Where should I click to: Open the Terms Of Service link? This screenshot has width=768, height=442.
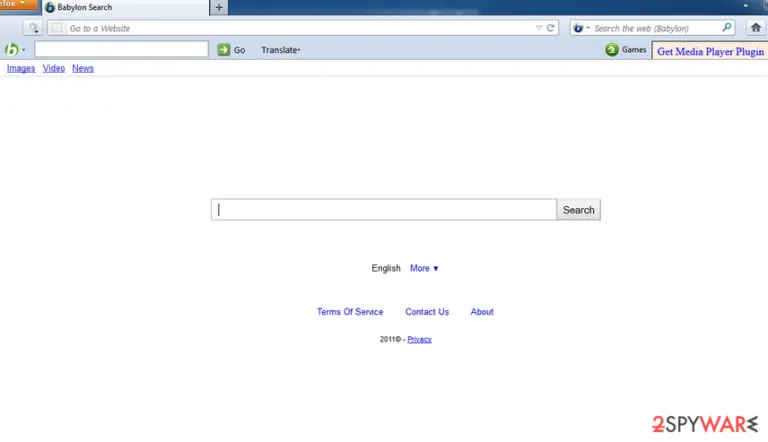click(350, 312)
